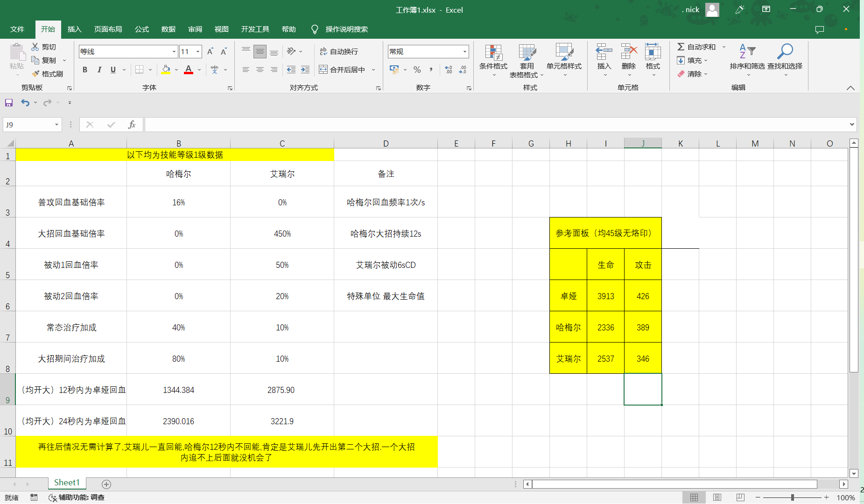Viewport: 864px width, 504px height.
Task: Click the Format Painter brush icon
Action: tap(36, 74)
